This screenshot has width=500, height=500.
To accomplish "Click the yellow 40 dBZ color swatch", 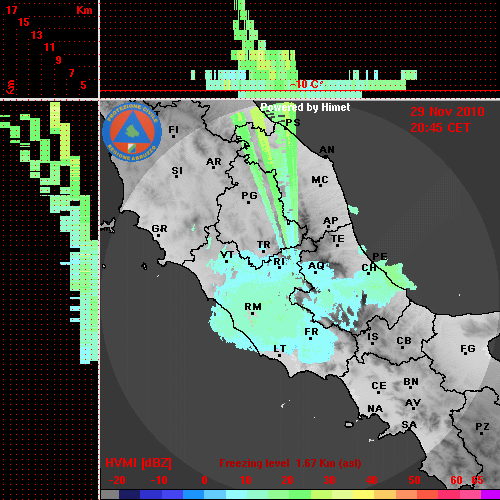I will [363, 495].
